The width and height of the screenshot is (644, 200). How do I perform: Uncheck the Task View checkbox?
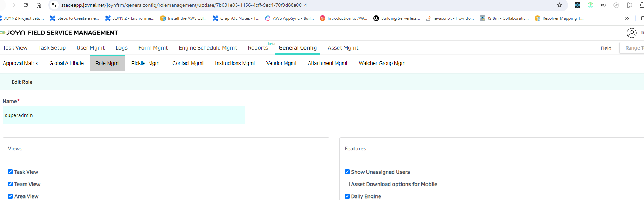10,172
